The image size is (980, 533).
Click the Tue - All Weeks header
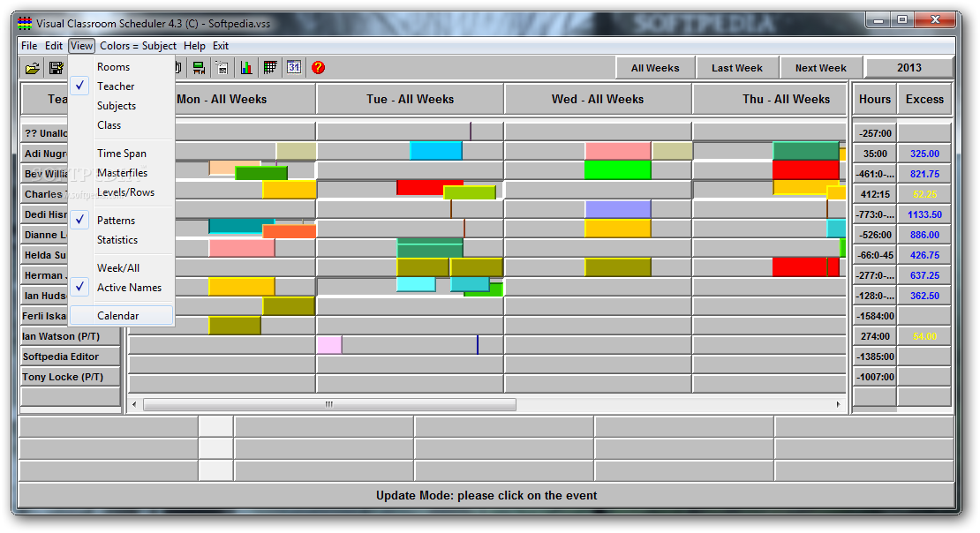410,100
